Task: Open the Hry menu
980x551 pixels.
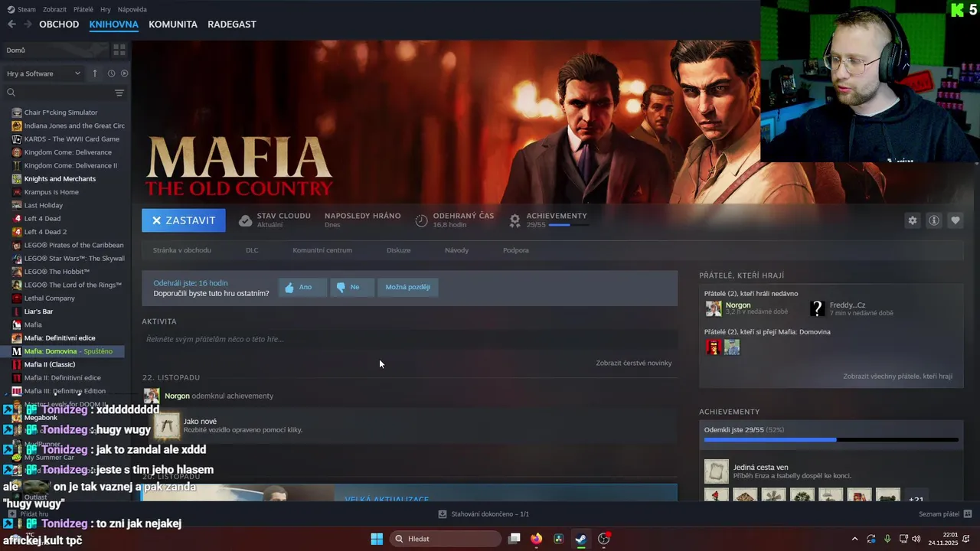Action: [x=106, y=9]
